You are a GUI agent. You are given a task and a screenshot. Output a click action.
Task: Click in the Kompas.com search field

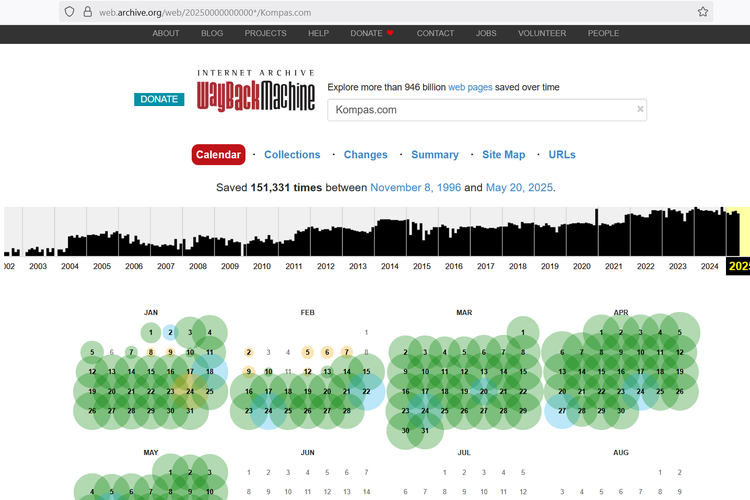(480, 110)
